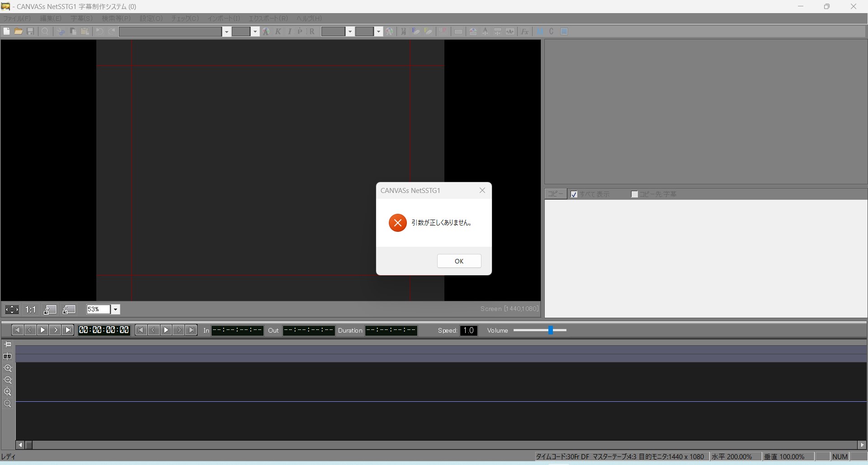868x465 pixels.
Task: Open the エクスポート(R) menu
Action: 268,19
